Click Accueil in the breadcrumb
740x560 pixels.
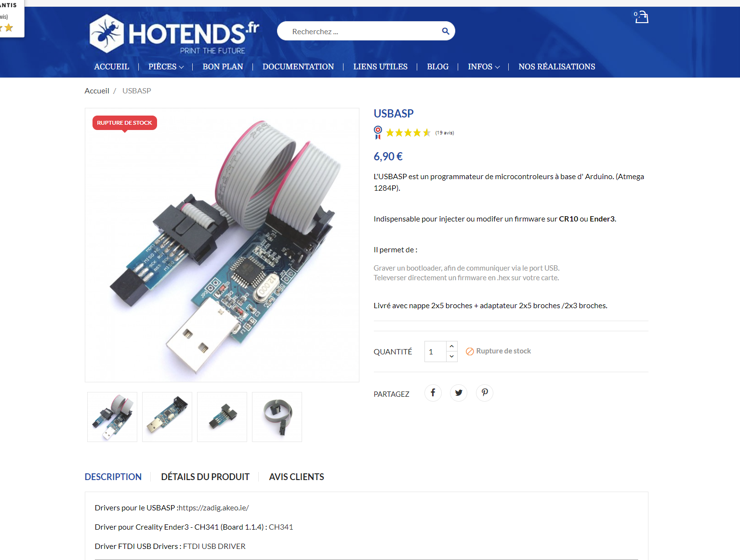[x=97, y=91]
